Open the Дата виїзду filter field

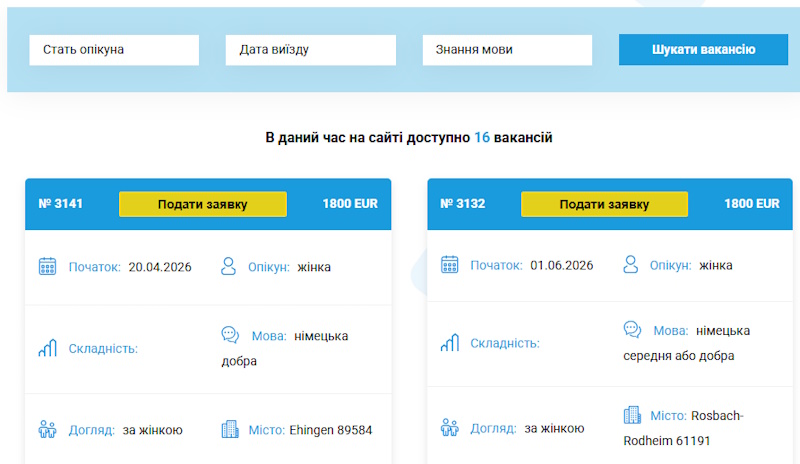tap(311, 50)
